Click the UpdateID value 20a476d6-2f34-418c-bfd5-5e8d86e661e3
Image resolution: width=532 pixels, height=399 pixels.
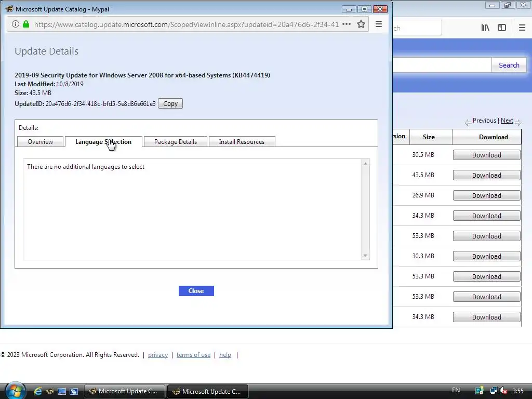tap(100, 104)
